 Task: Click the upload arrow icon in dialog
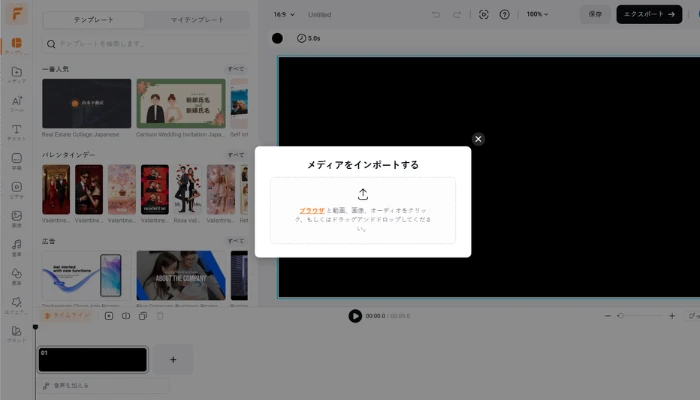click(363, 194)
